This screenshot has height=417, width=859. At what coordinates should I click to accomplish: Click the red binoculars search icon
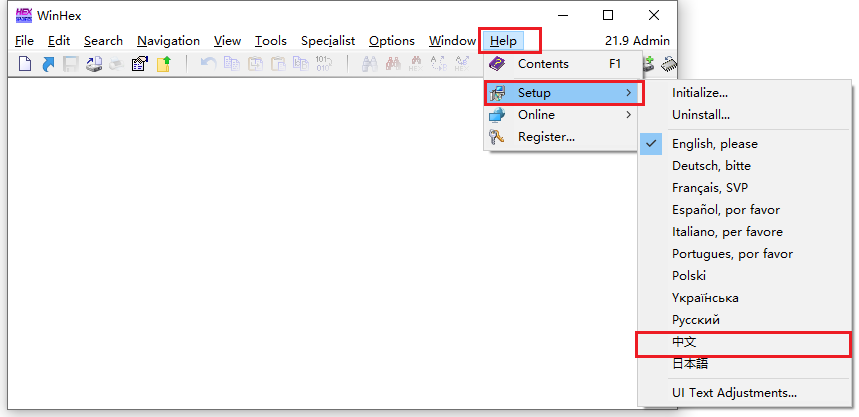click(x=393, y=64)
